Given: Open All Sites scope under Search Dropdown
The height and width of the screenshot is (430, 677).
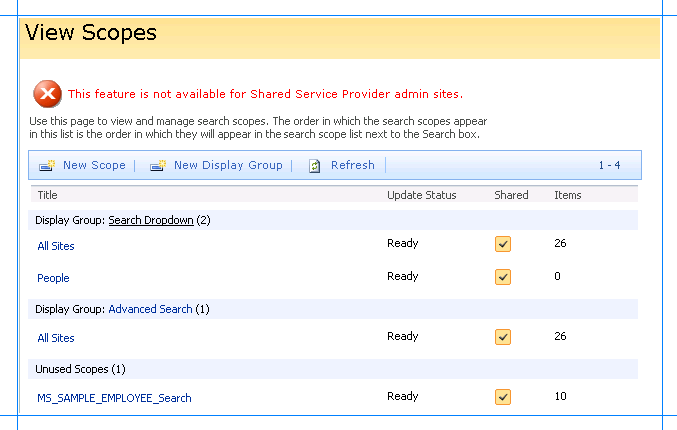Looking at the screenshot, I should click(56, 246).
